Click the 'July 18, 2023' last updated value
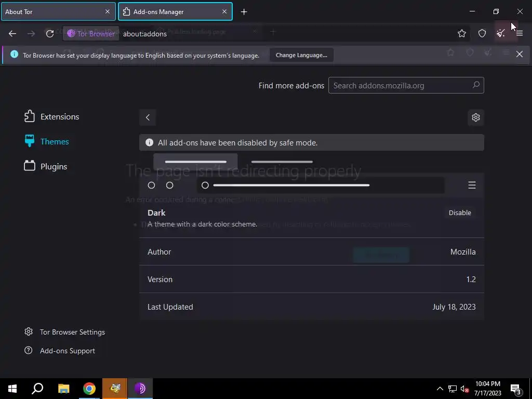The image size is (532, 399). point(454,307)
